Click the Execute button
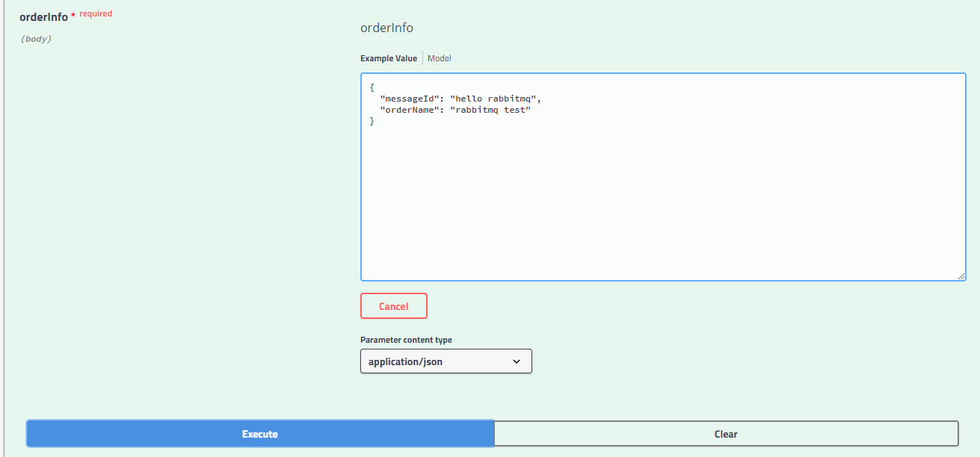Screen dimensions: 980x457 pyautogui.click(x=260, y=434)
